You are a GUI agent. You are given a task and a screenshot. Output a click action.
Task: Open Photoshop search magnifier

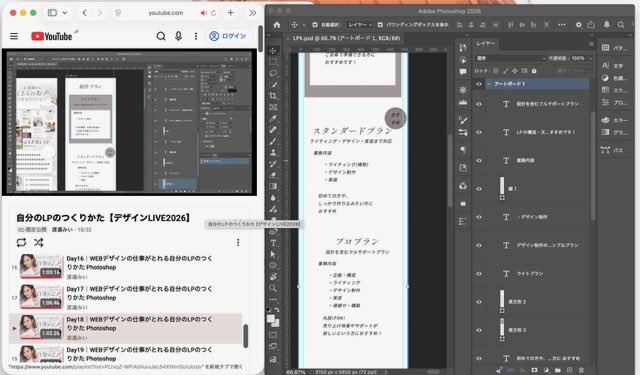pos(621,25)
